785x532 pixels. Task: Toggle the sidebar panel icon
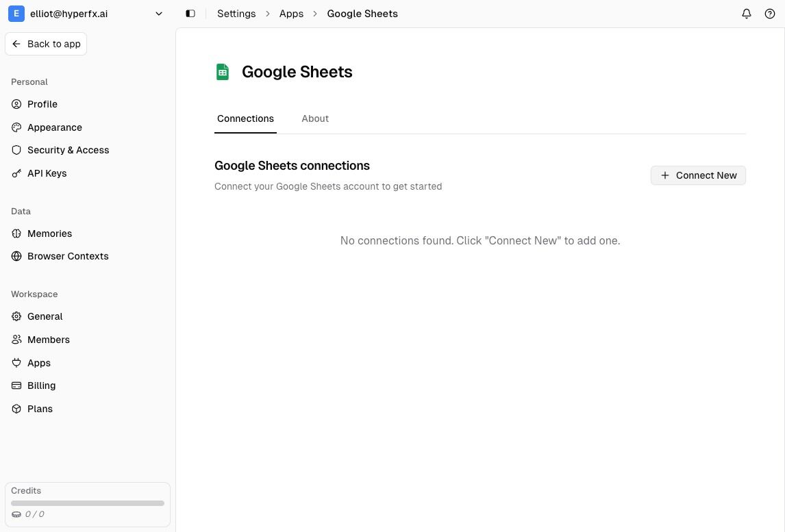coord(190,14)
